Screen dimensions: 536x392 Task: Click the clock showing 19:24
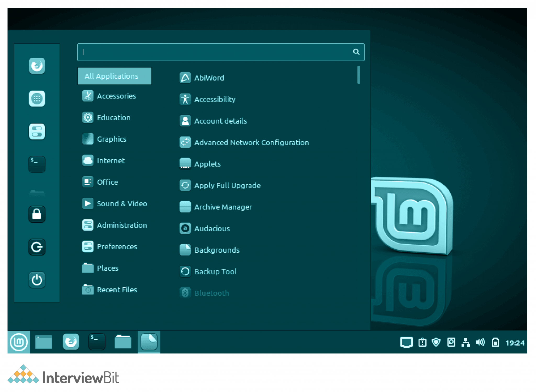coord(515,343)
